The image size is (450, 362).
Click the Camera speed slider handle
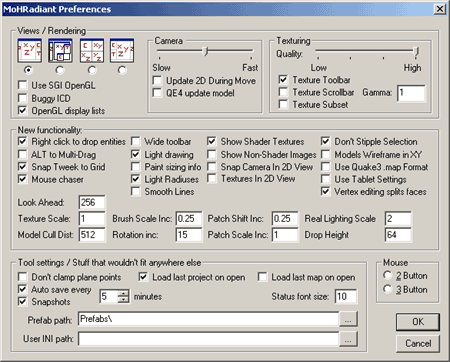(x=206, y=51)
